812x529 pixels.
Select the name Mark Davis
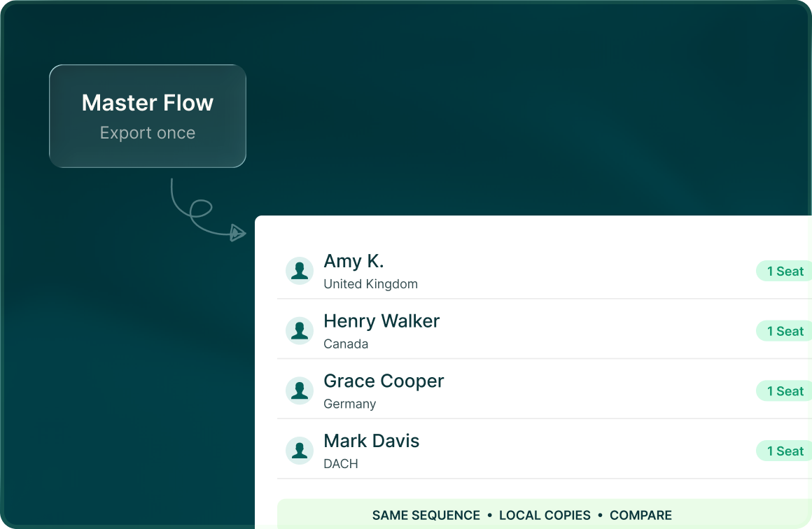[x=371, y=441]
